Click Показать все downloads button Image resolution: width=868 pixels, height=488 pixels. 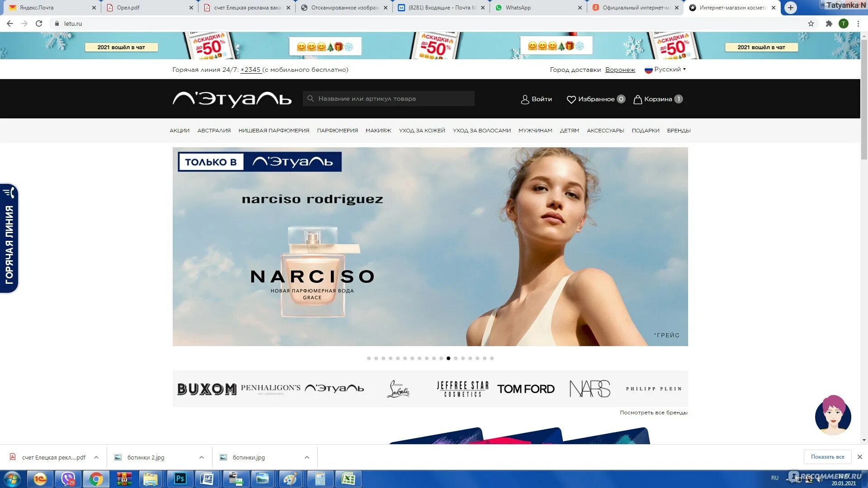[827, 457]
